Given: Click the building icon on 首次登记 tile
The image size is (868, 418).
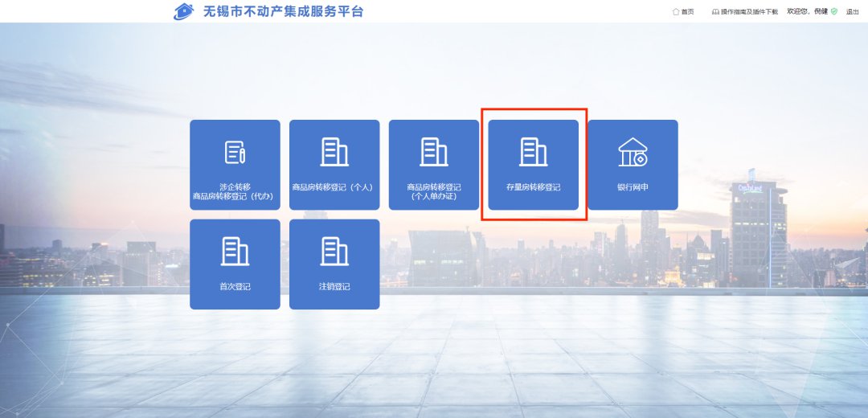Looking at the screenshot, I should (235, 252).
